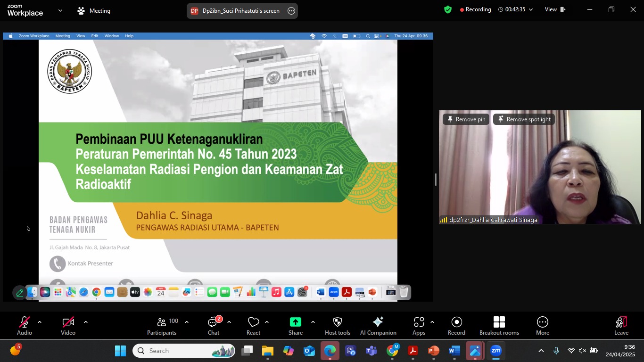Image resolution: width=644 pixels, height=362 pixels.
Task: Expand the recording timer dropdown arrow
Action: click(531, 9)
